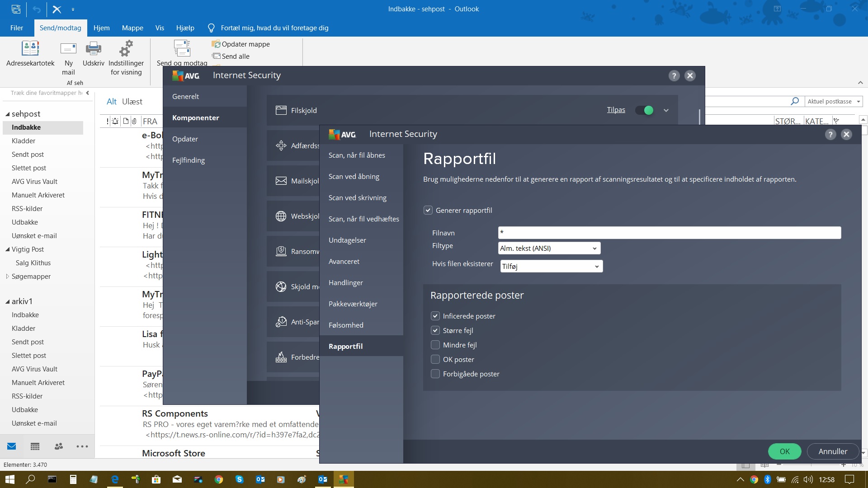Click Send alle in the ribbon

[x=231, y=56]
